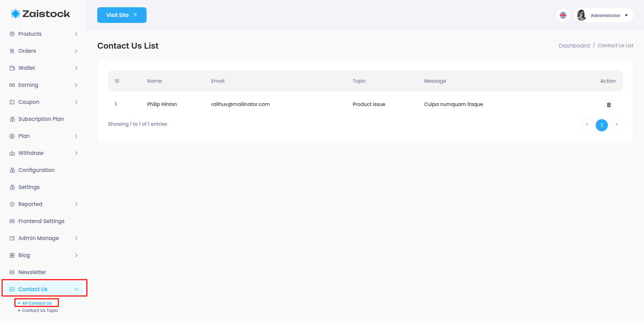The width and height of the screenshot is (644, 321).
Task: Click the Message column header
Action: (435, 81)
